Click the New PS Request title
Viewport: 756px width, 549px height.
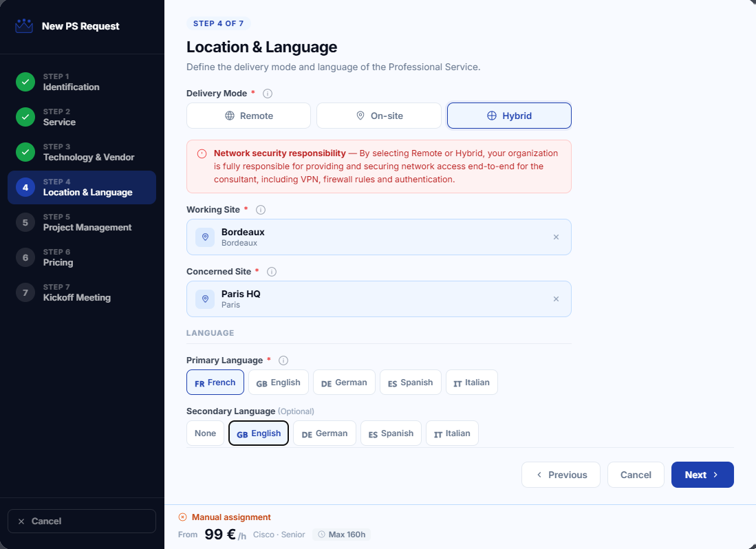(x=80, y=26)
